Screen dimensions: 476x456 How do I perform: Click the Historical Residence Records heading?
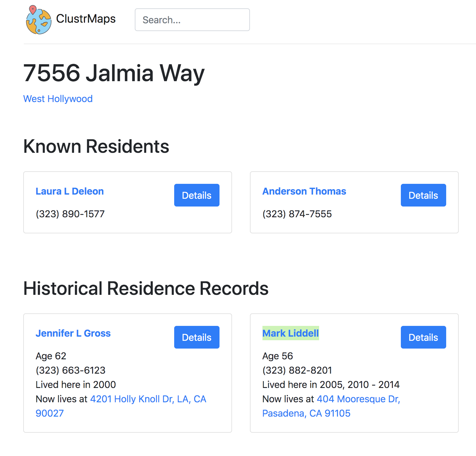pos(146,289)
